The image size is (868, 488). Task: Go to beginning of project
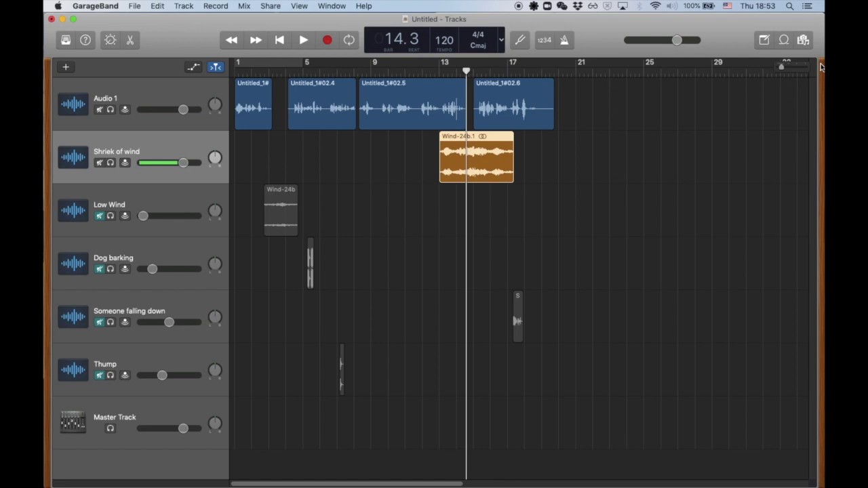click(279, 40)
